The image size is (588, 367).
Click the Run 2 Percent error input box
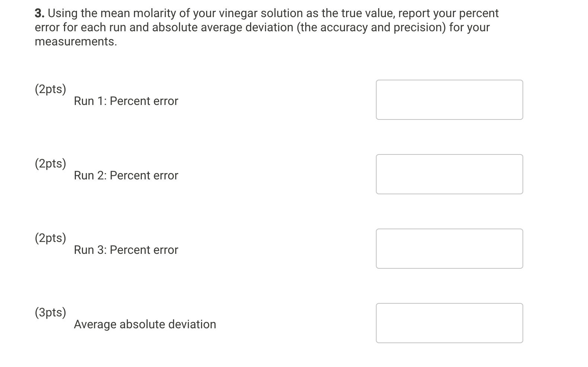450,174
